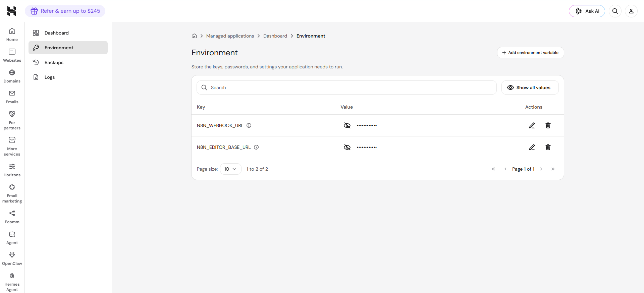Viewport: 644px width, 293px height.
Task: Click Show all values
Action: point(530,87)
